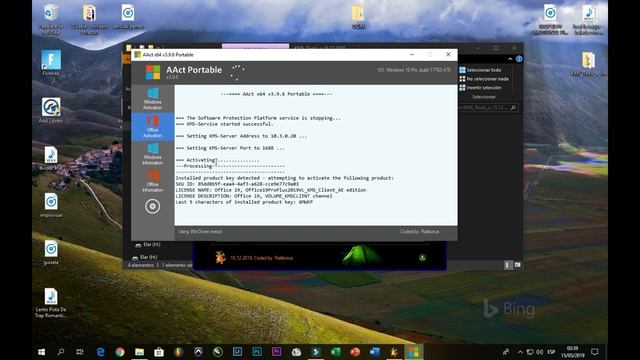
Task: Click Invertir selección in Explorer ribbon
Action: (x=480, y=88)
